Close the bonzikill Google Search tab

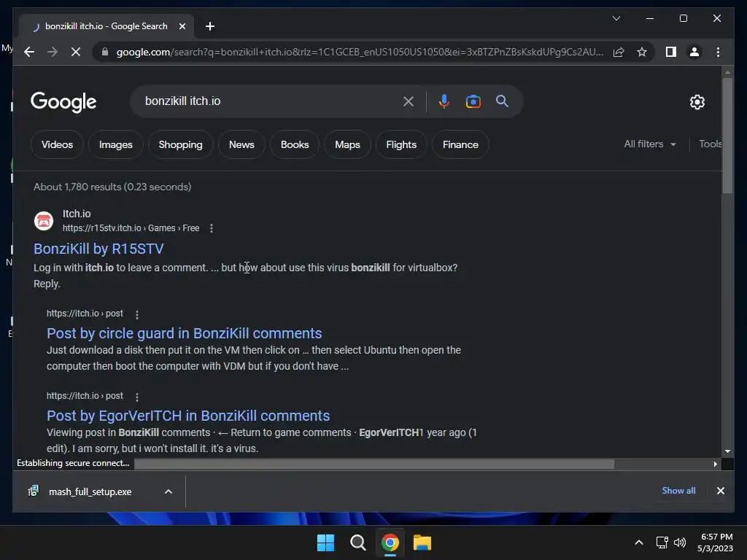(x=182, y=26)
